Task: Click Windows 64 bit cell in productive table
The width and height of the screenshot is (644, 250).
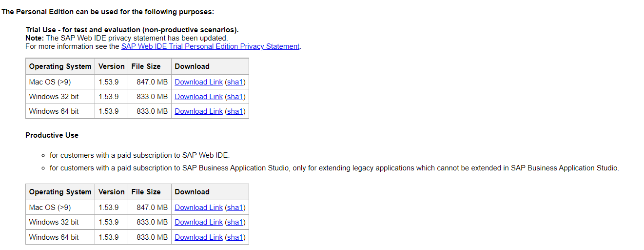Action: pos(60,237)
